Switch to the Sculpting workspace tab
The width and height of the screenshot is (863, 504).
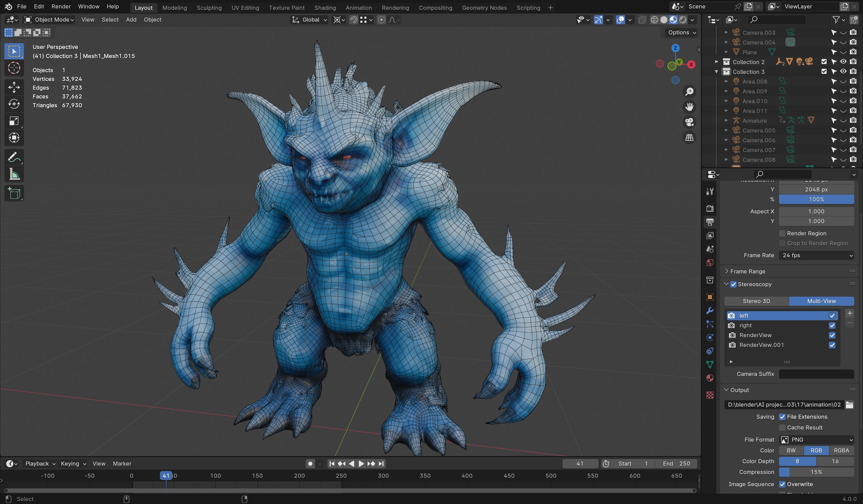pyautogui.click(x=209, y=7)
